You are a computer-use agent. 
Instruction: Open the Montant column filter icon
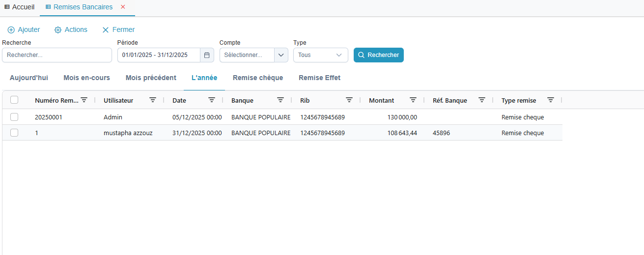[x=413, y=100]
